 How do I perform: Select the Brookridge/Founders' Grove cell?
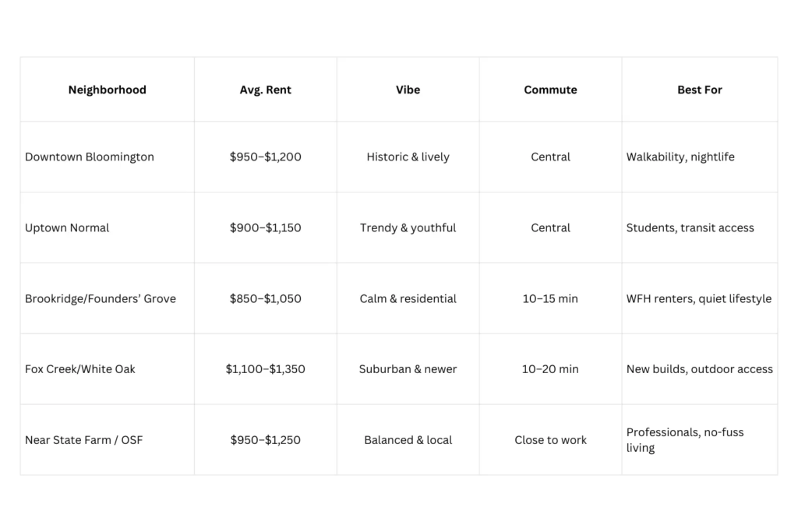(x=101, y=298)
